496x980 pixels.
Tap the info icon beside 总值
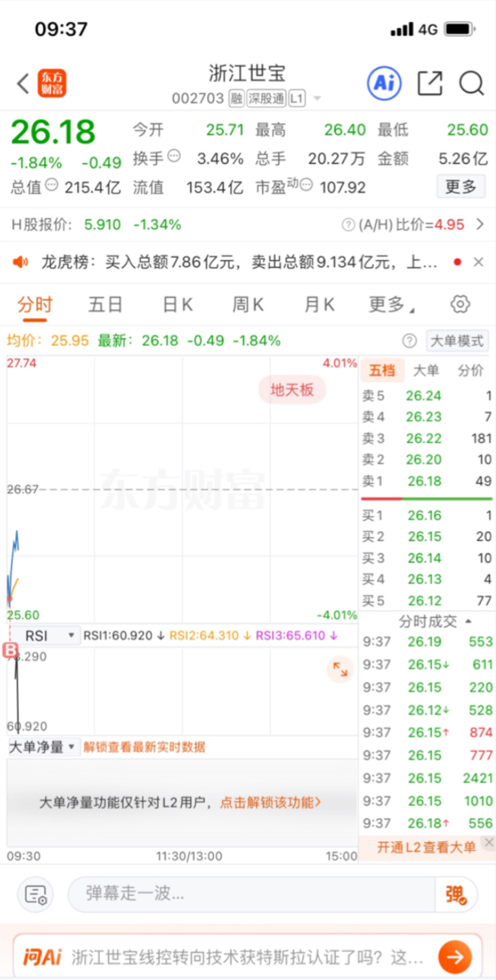point(52,186)
